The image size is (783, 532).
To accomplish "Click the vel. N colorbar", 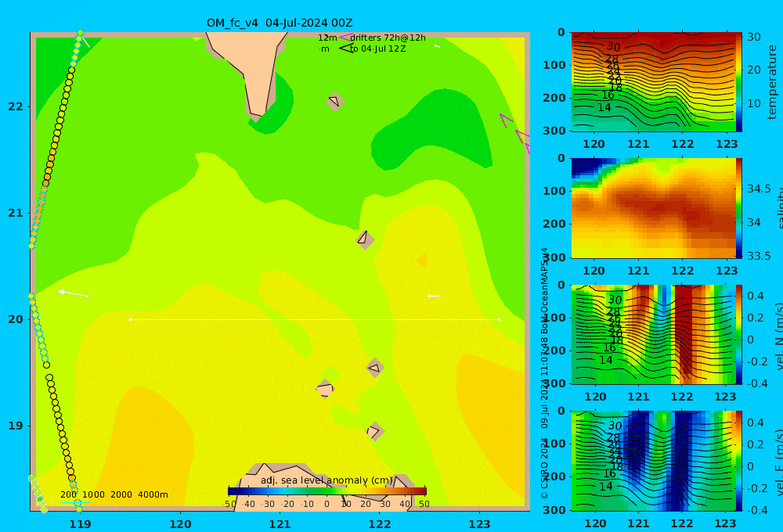I will coord(739,334).
